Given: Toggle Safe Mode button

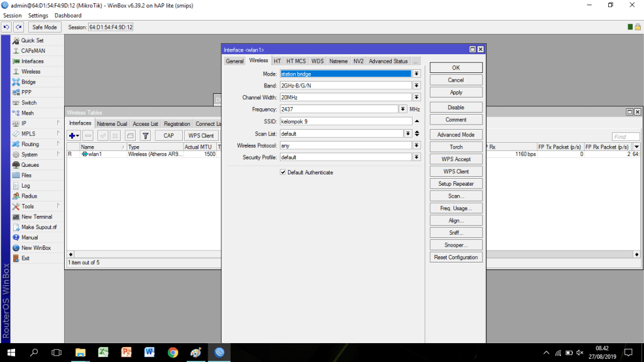Looking at the screenshot, I should [45, 27].
